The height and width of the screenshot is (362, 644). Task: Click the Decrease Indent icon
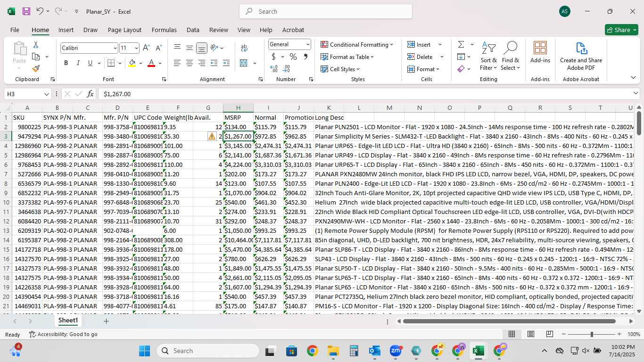pyautogui.click(x=214, y=63)
